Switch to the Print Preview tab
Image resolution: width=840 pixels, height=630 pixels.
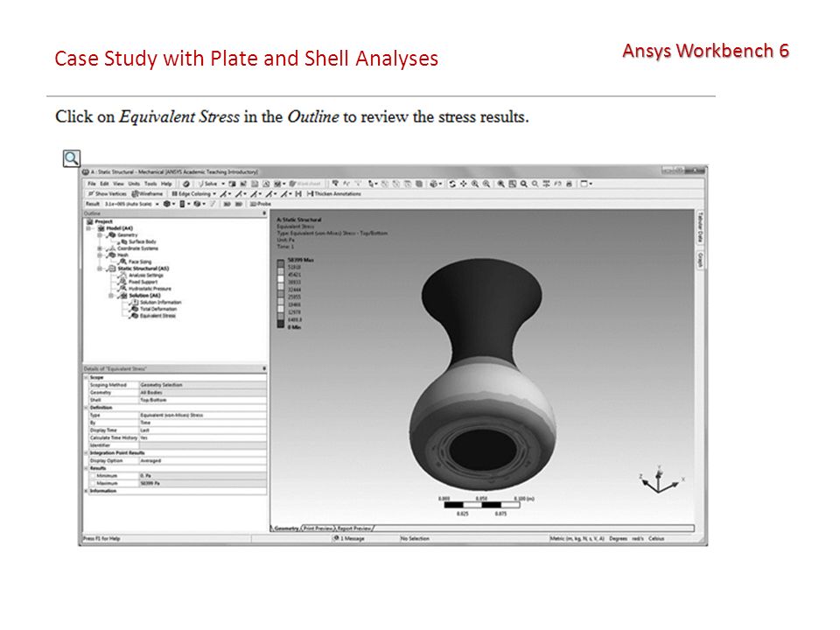point(318,528)
